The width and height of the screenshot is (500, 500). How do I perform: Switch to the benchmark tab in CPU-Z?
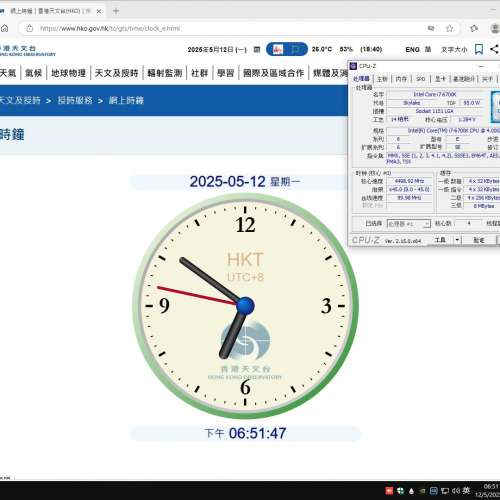(x=464, y=79)
